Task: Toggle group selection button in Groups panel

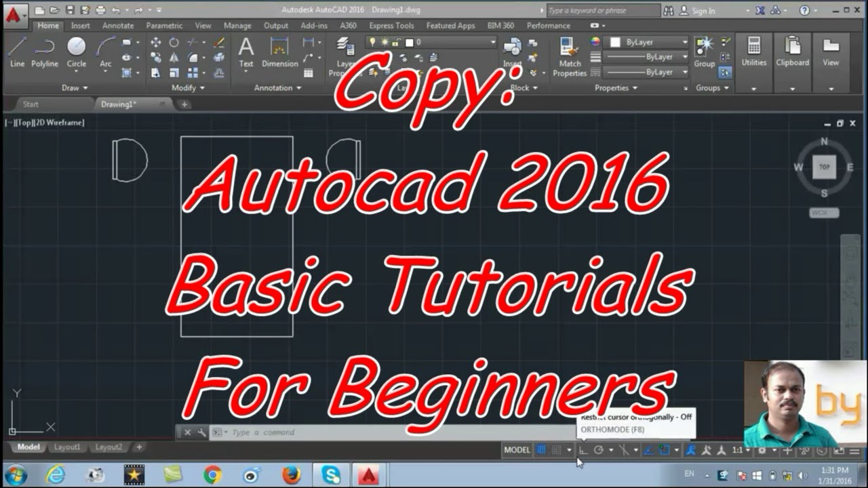Action: 725,72
